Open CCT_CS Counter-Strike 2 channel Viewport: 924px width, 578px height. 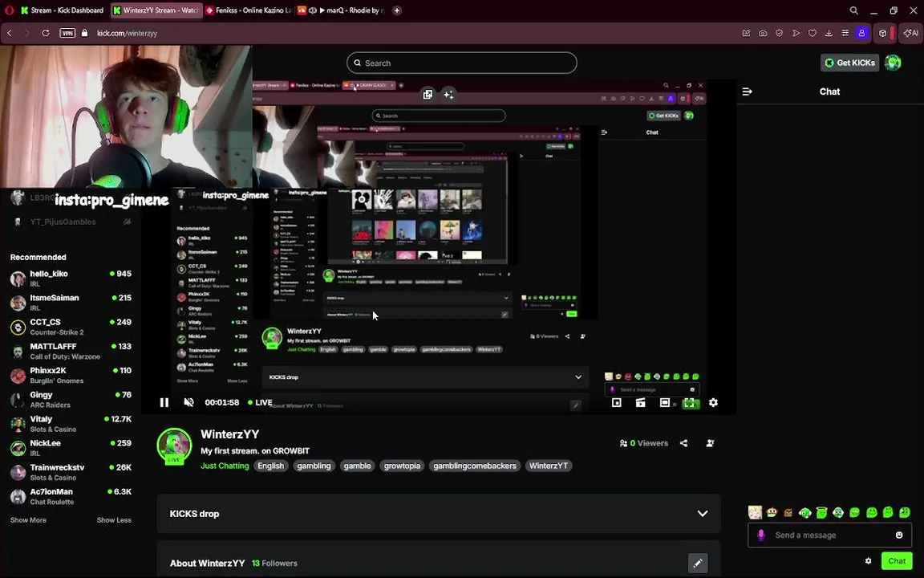[x=71, y=327]
